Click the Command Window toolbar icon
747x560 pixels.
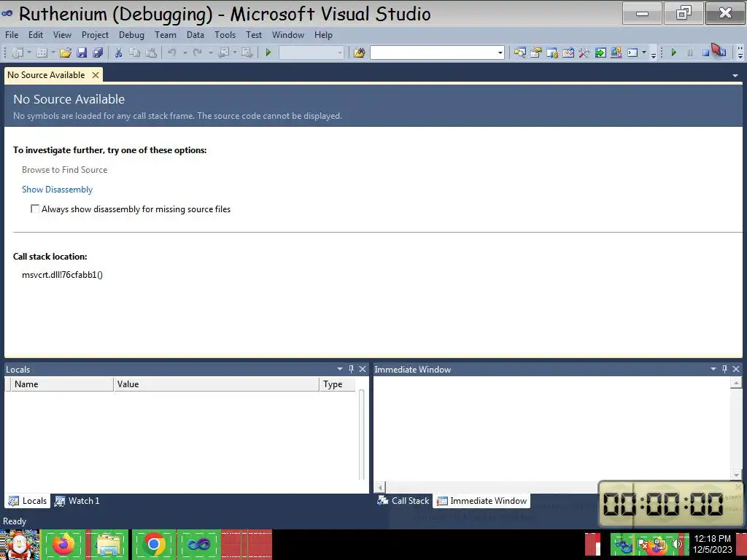point(632,52)
